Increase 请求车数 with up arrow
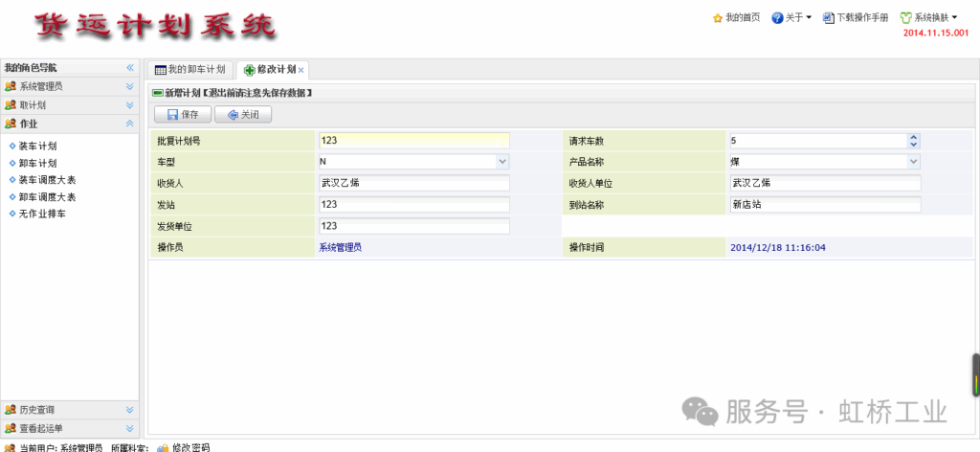The width and height of the screenshot is (980, 452). (914, 136)
